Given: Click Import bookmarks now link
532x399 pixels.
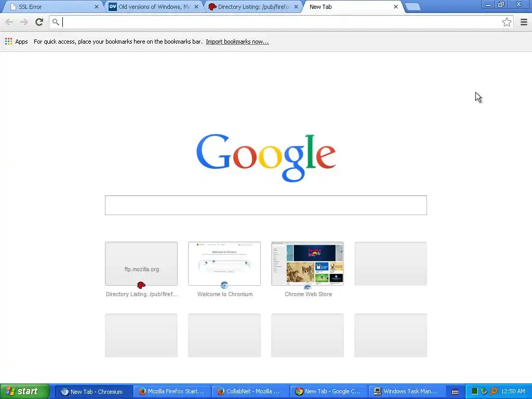Looking at the screenshot, I should pyautogui.click(x=237, y=42).
